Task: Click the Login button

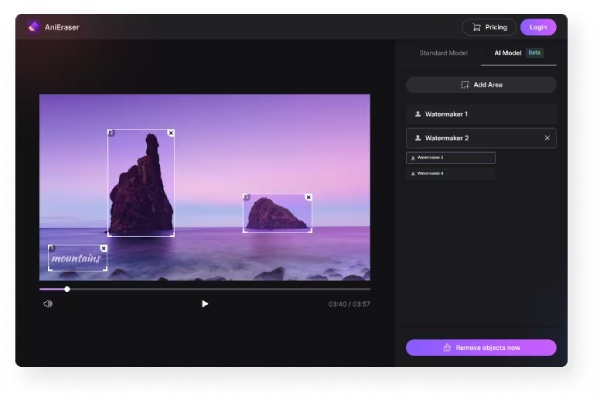Action: pos(538,27)
